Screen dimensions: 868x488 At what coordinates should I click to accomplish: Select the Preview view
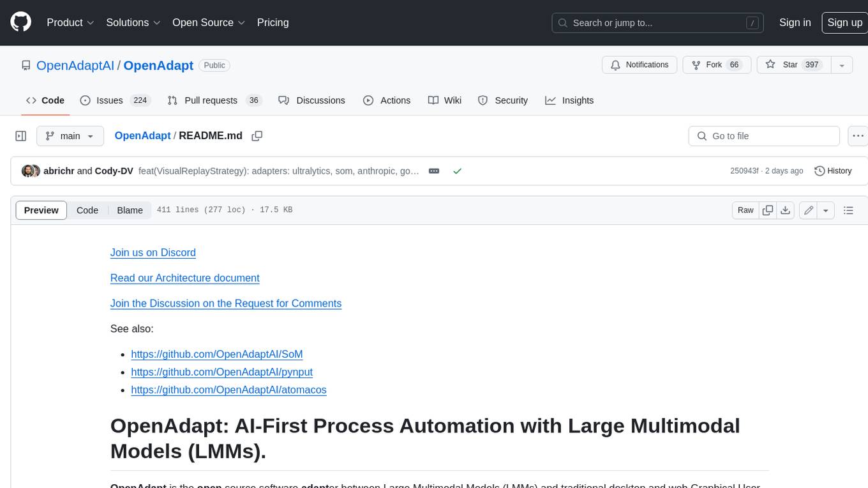41,210
